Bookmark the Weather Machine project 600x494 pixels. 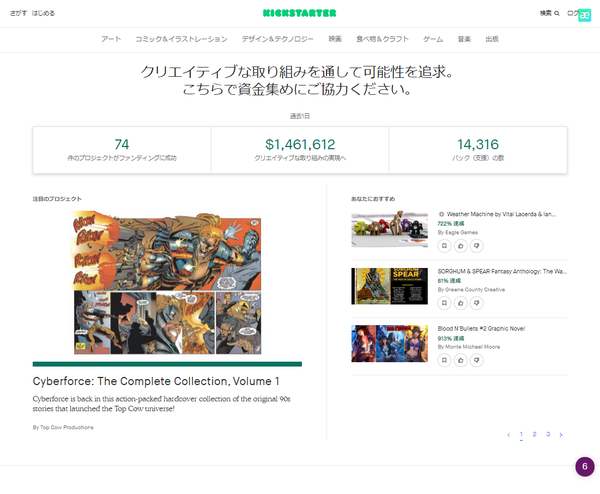pyautogui.click(x=444, y=246)
